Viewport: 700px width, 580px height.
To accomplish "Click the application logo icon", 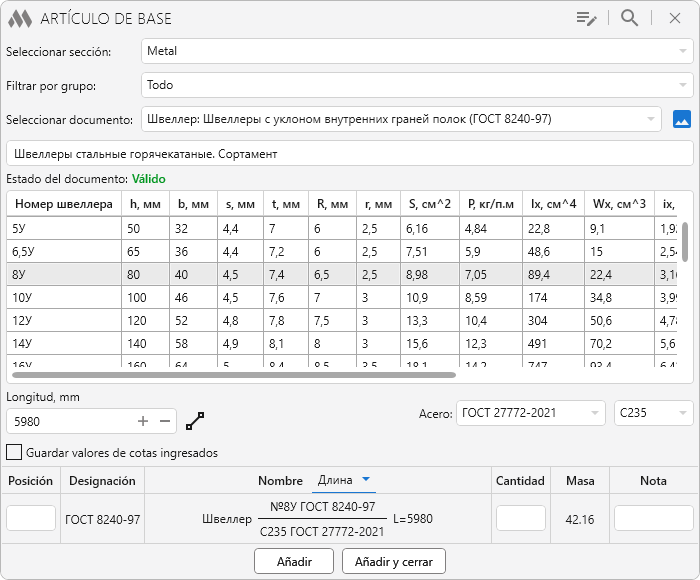I will 20,18.
